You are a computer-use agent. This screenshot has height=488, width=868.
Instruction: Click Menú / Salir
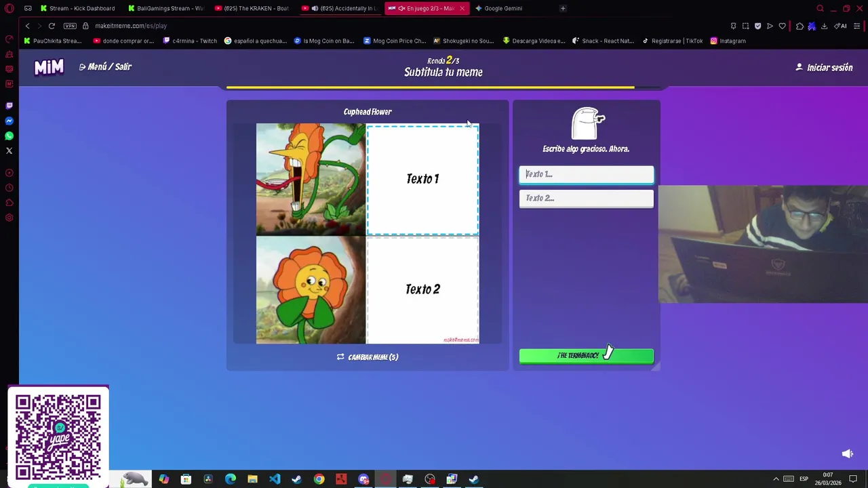pos(105,67)
